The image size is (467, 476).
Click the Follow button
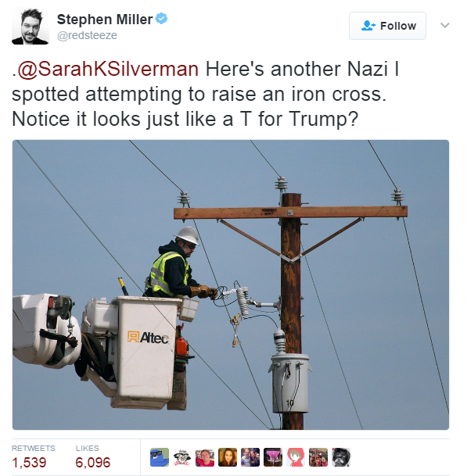coord(387,26)
